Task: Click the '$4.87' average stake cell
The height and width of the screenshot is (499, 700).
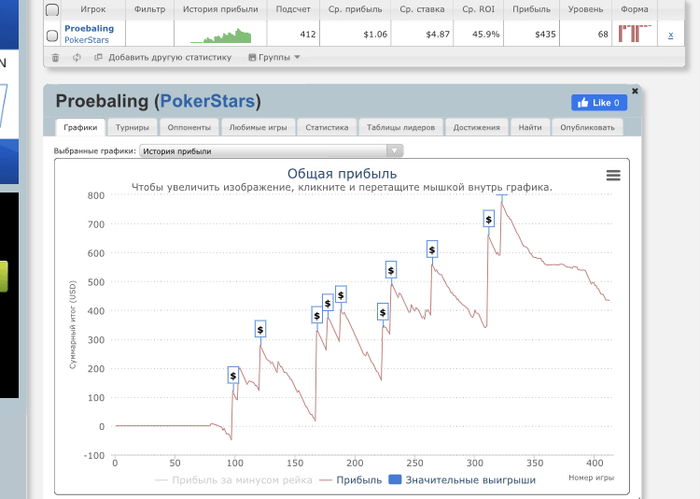Action: [422, 34]
